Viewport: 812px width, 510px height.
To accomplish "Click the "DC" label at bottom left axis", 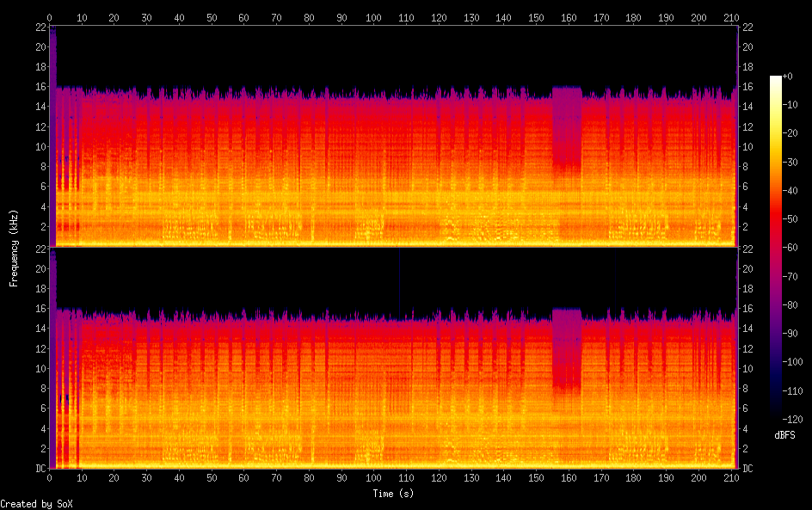I will pyautogui.click(x=40, y=469).
